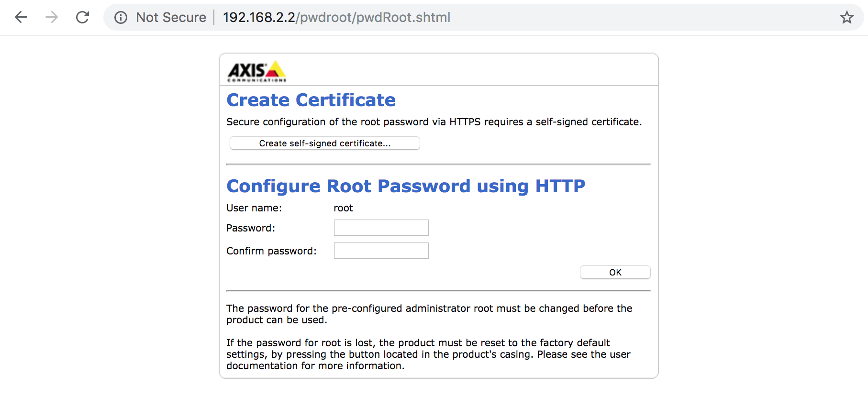Viewport: 868px width, 396px height.
Task: Click the factory default reset paragraph
Action: [x=428, y=354]
